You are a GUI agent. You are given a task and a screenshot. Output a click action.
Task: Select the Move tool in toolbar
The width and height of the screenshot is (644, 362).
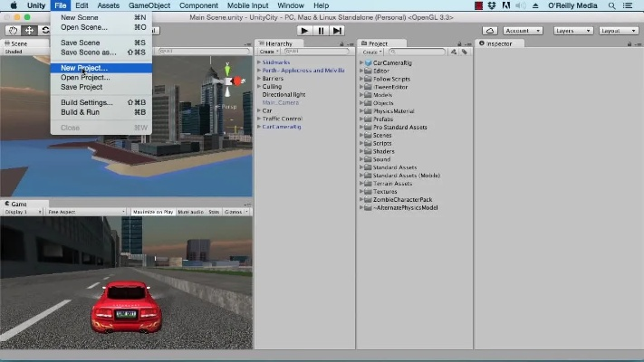[29, 31]
